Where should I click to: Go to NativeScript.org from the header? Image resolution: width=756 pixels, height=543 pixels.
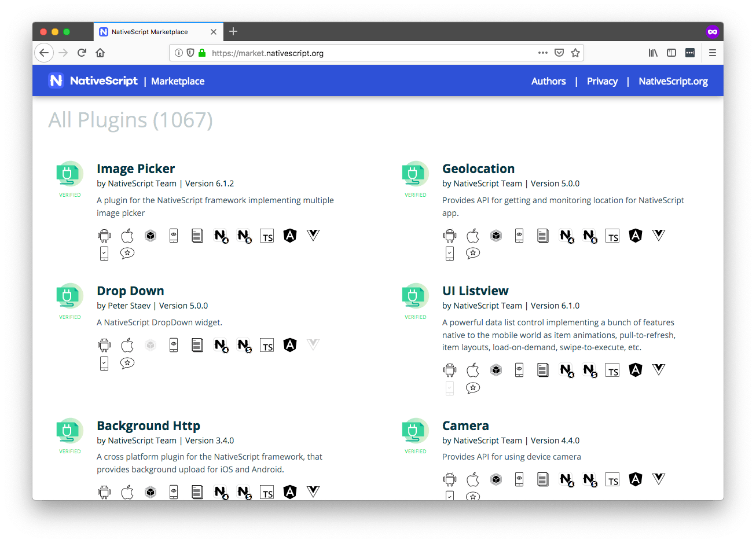click(x=673, y=81)
